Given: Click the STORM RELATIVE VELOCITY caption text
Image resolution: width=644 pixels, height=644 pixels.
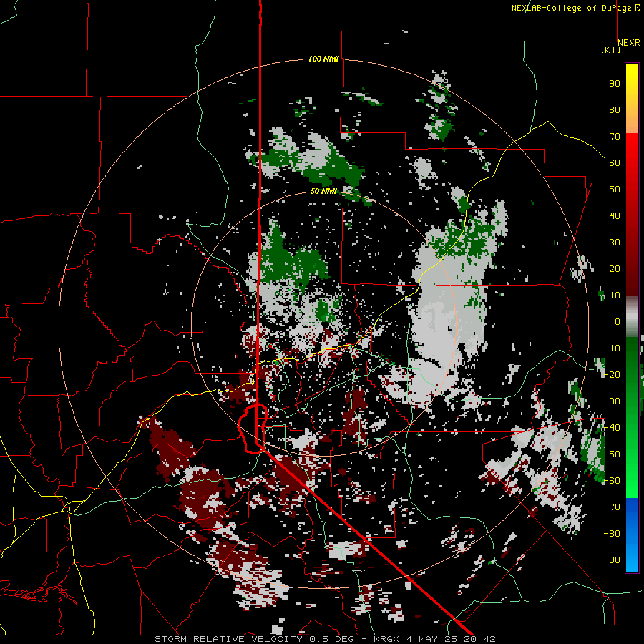Looking at the screenshot, I should tap(228, 639).
